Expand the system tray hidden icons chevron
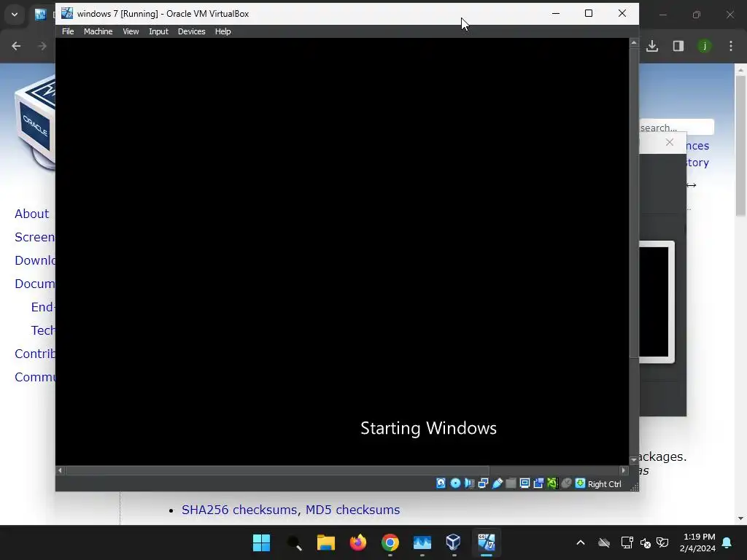Viewport: 747px width, 560px height. 581,542
